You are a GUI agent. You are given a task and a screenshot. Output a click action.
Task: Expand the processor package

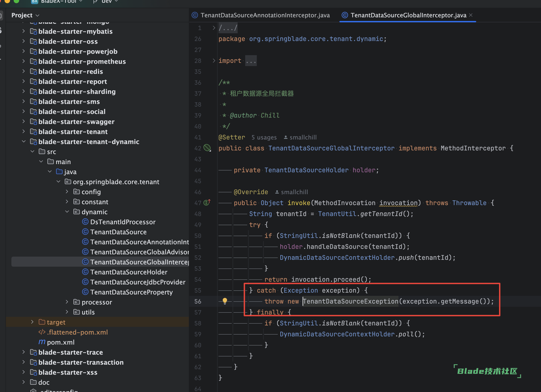click(67, 302)
